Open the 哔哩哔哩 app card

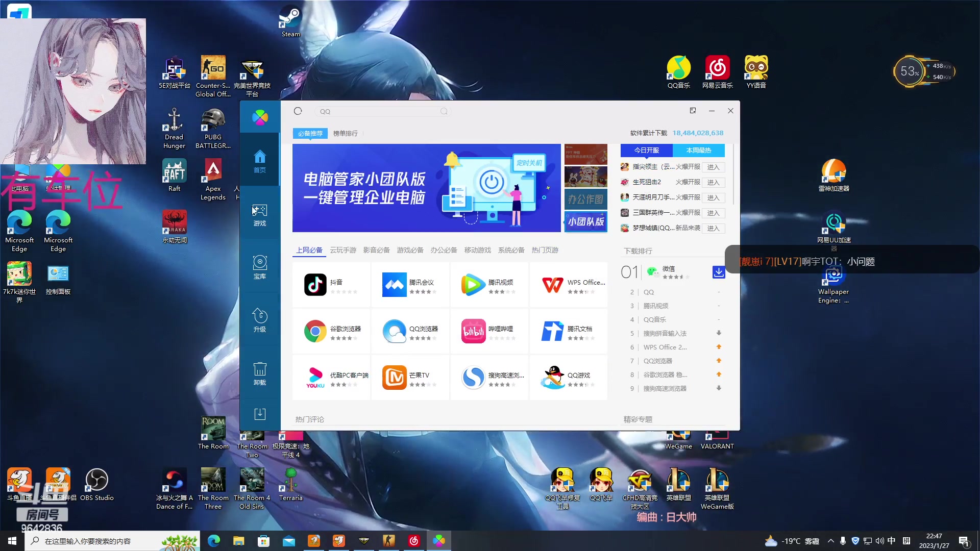489,331
